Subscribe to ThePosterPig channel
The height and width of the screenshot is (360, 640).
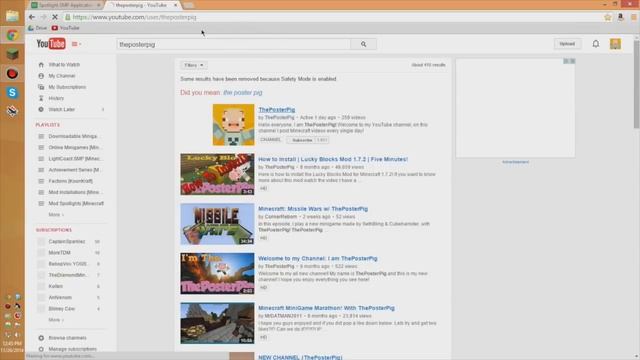(x=302, y=140)
